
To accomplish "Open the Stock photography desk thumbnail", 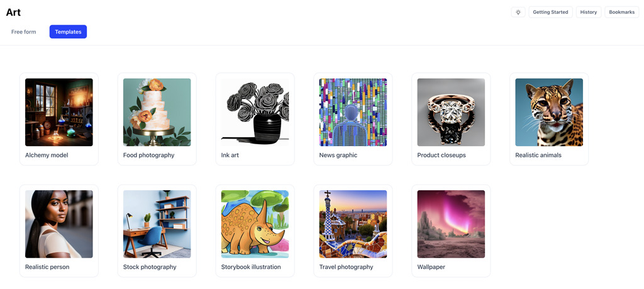I will pyautogui.click(x=157, y=224).
